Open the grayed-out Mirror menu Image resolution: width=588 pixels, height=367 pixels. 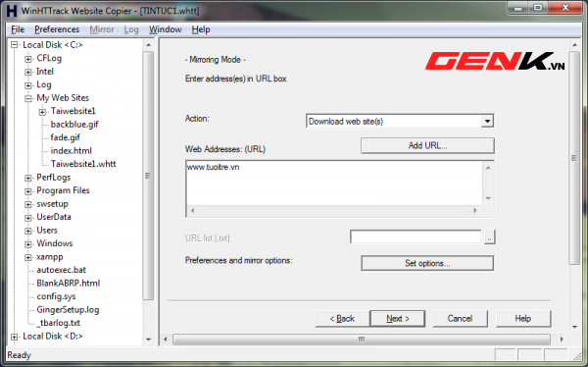click(102, 29)
